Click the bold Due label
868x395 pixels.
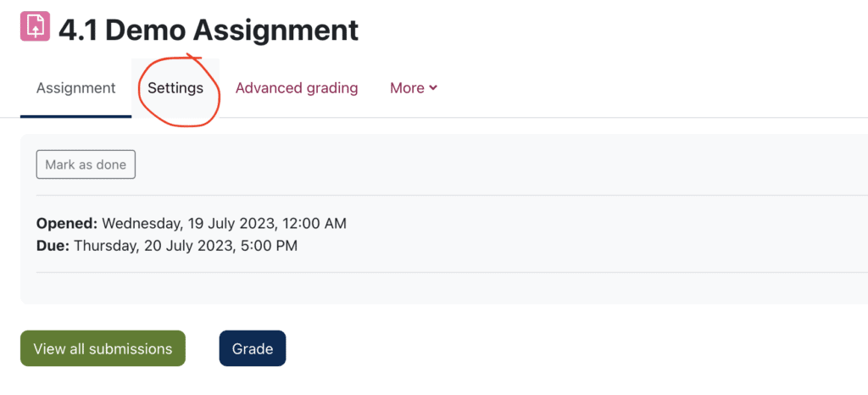[53, 246]
